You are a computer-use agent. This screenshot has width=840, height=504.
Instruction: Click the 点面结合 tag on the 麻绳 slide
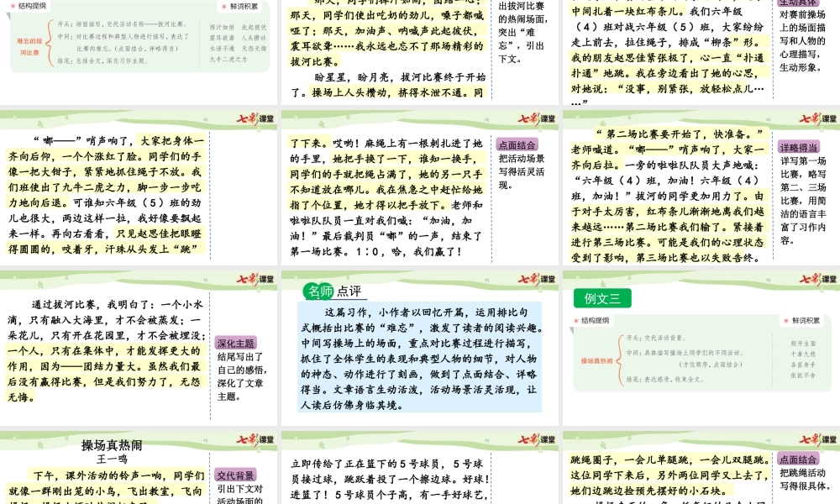tap(517, 144)
